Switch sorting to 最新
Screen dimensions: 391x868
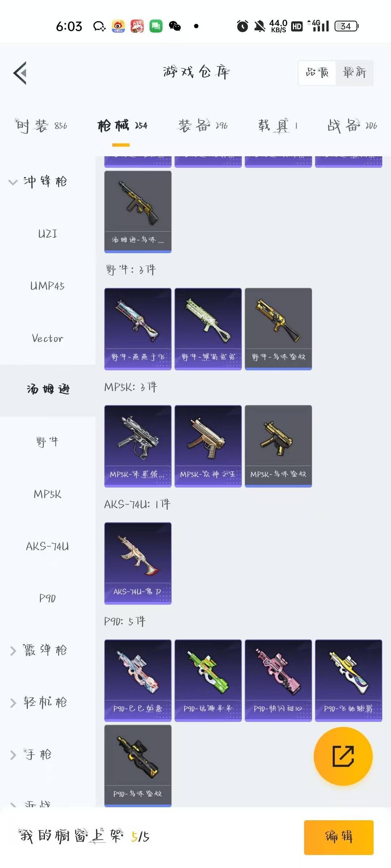coord(354,73)
